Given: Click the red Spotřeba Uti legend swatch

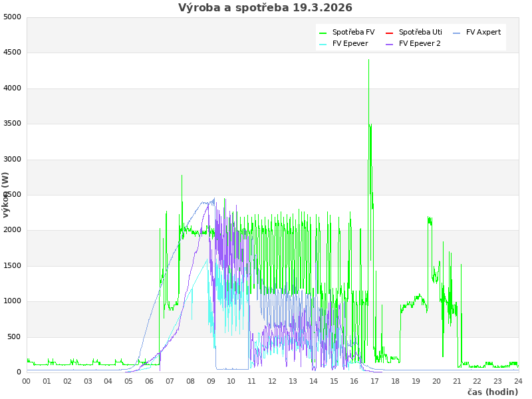Looking at the screenshot, I should click(x=390, y=33).
